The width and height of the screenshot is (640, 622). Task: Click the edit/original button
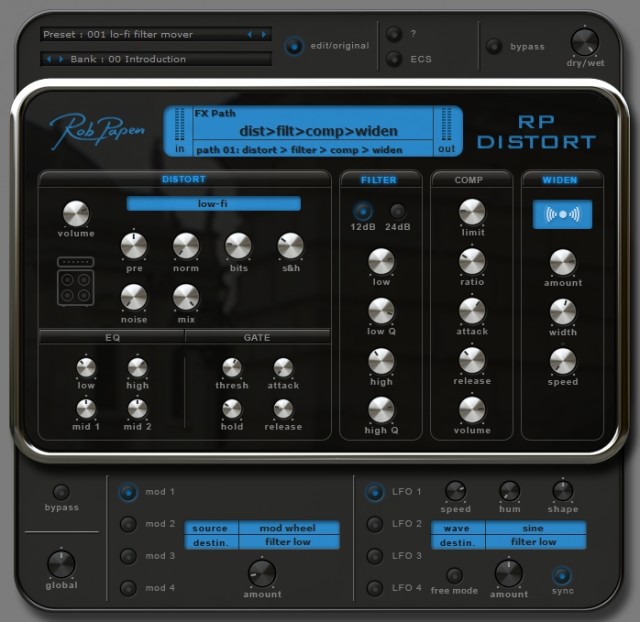click(x=294, y=46)
